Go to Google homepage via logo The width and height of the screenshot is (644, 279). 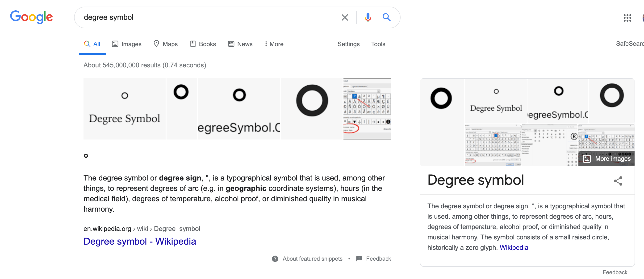(x=31, y=17)
